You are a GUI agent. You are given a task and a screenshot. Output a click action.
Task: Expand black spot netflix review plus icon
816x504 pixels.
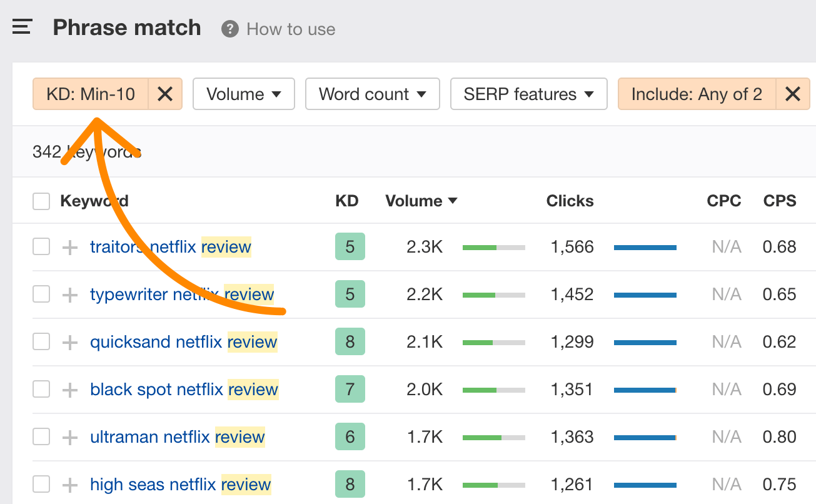[x=70, y=390]
